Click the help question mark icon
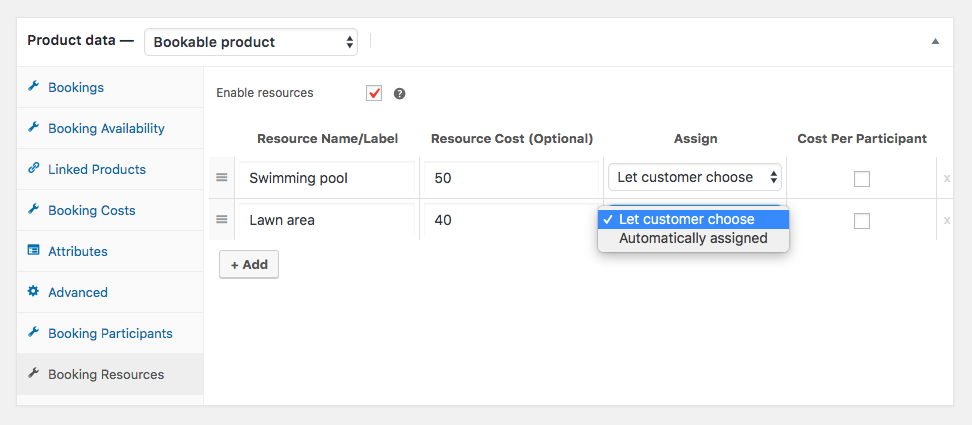Image resolution: width=972 pixels, height=425 pixels. (x=400, y=94)
